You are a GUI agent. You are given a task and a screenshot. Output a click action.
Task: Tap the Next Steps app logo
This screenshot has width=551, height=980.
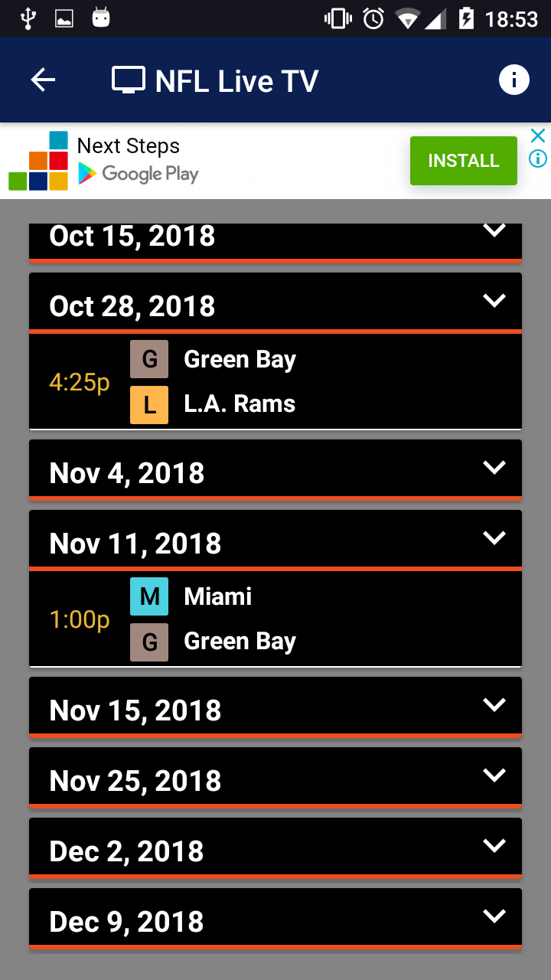pos(38,161)
